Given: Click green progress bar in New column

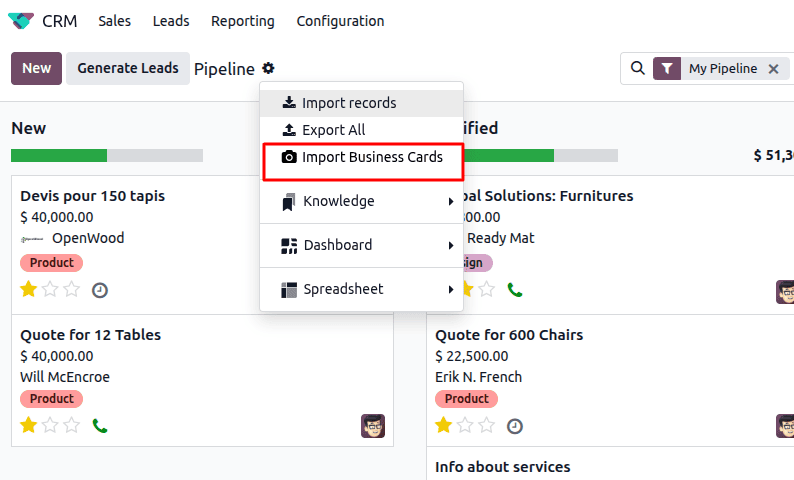Looking at the screenshot, I should (x=58, y=156).
